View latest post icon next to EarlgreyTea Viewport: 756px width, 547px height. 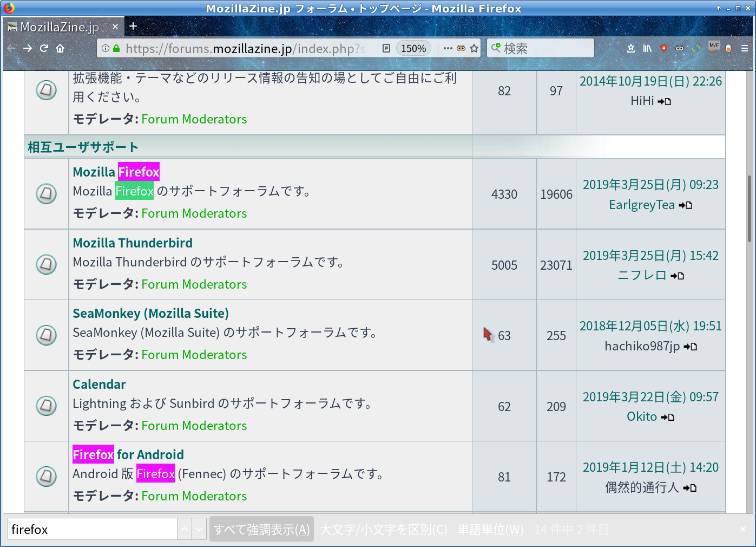(x=686, y=205)
